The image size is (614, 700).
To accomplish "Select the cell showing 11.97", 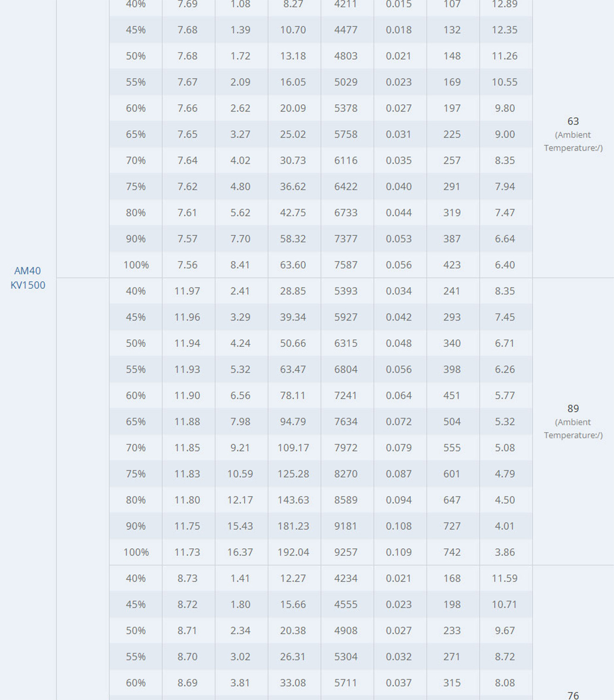I will click(187, 291).
